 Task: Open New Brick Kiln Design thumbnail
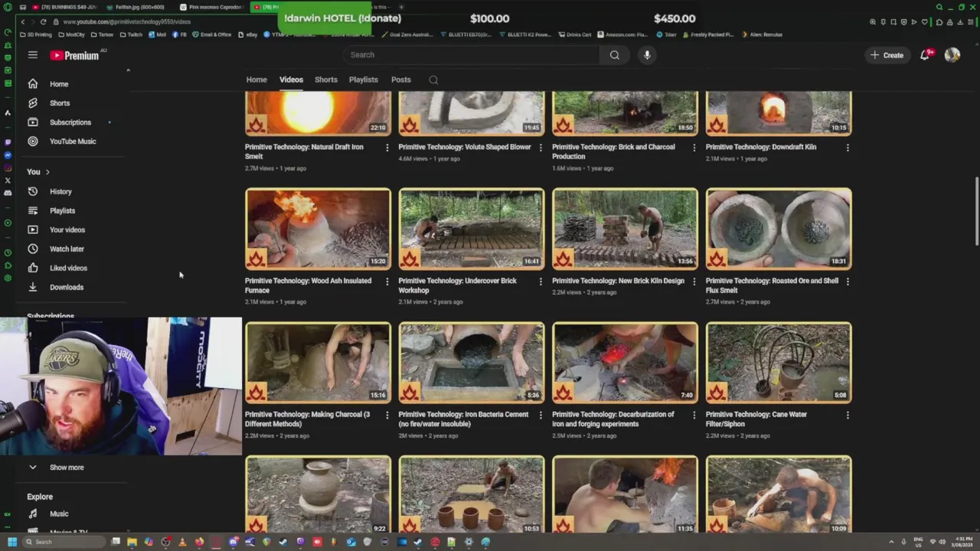tap(625, 229)
